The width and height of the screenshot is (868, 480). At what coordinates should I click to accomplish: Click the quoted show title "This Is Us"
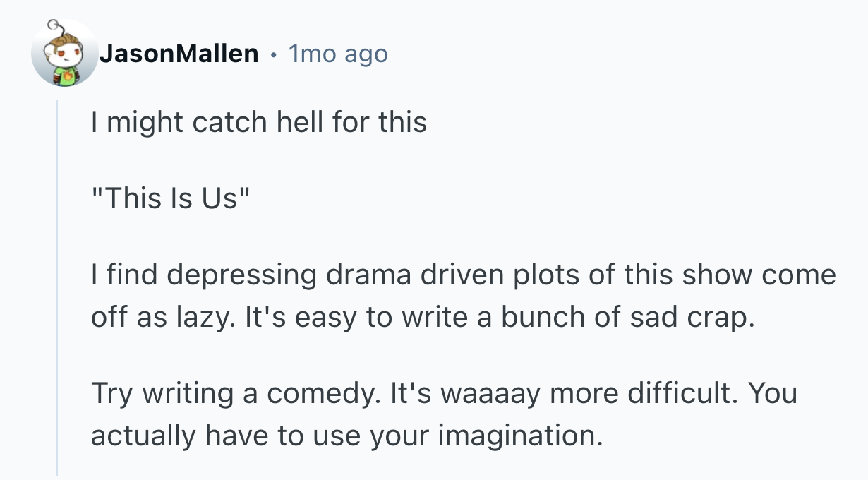point(171,199)
